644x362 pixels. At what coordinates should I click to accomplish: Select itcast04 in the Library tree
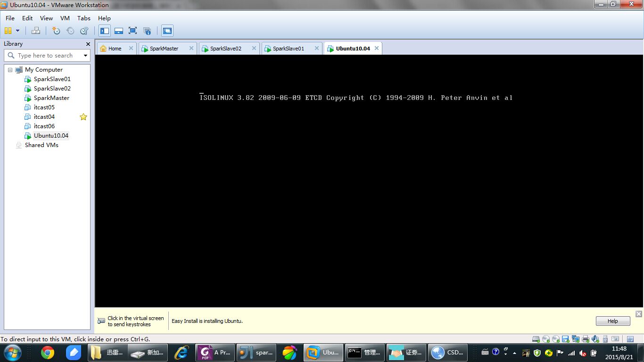click(x=44, y=117)
